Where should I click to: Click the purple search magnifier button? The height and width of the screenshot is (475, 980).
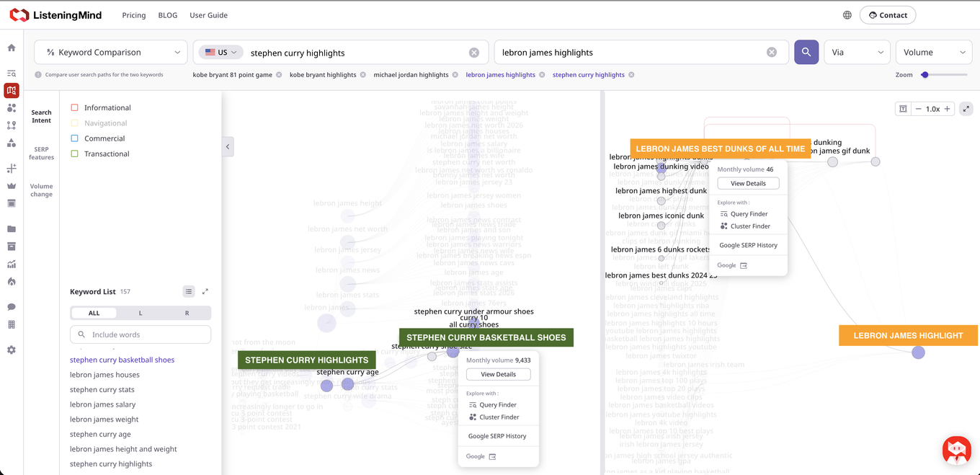tap(806, 52)
